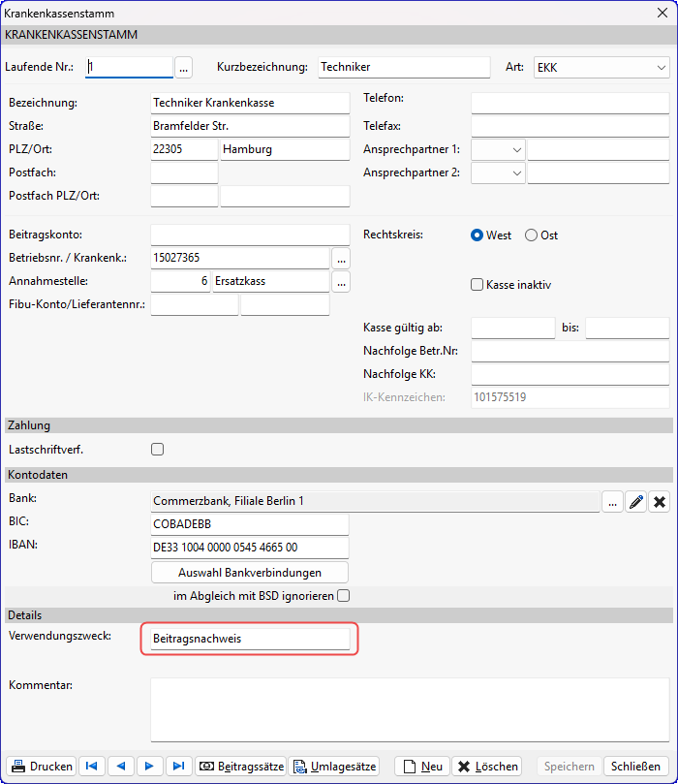Click Verwendungszweck field Beitragsnachweis
Screen dimensions: 678x784
[x=250, y=639]
